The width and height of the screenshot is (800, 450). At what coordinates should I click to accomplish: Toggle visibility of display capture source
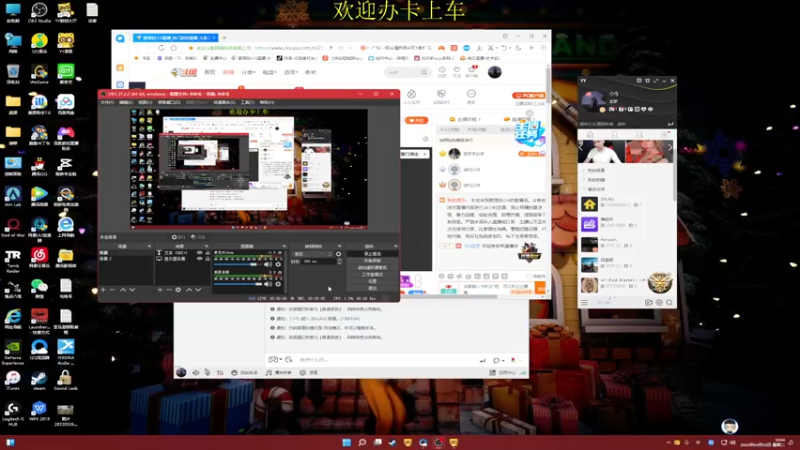click(x=199, y=259)
